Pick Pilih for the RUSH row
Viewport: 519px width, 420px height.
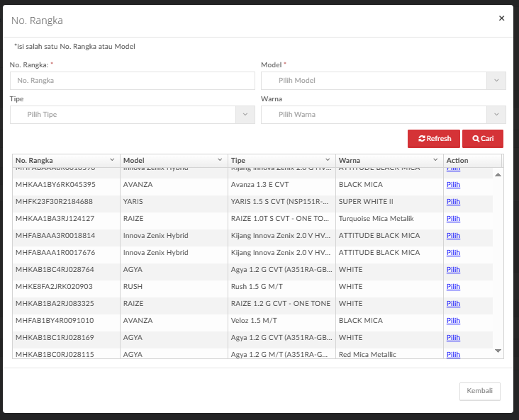(x=453, y=287)
